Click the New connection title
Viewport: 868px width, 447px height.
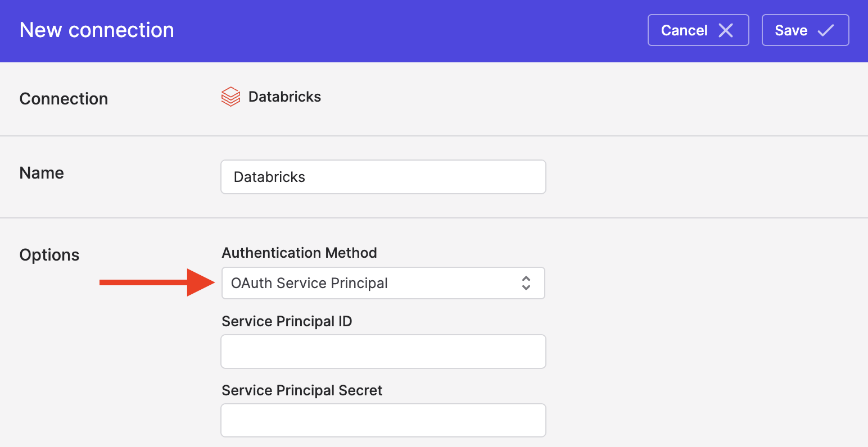(97, 30)
